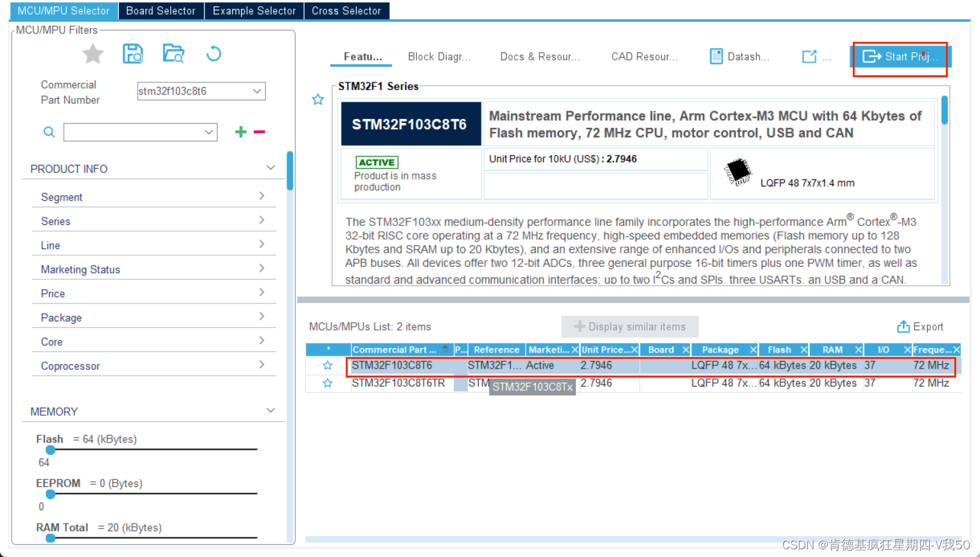This screenshot has height=557, width=980.
Task: Expand the Core filter
Action: 262,340
